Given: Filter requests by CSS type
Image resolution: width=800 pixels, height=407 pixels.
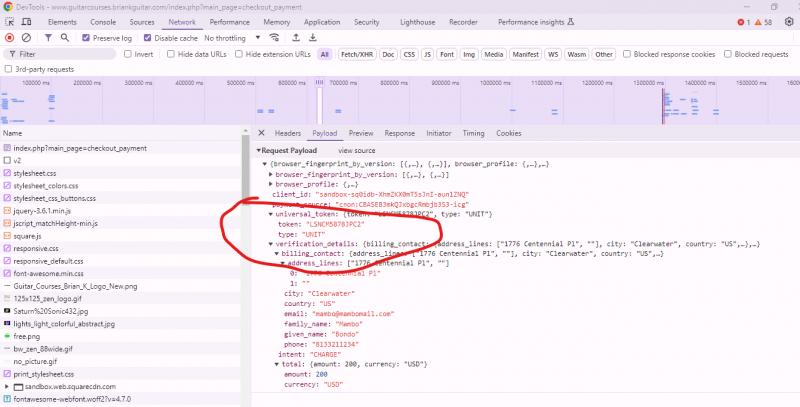Looking at the screenshot, I should tap(409, 54).
